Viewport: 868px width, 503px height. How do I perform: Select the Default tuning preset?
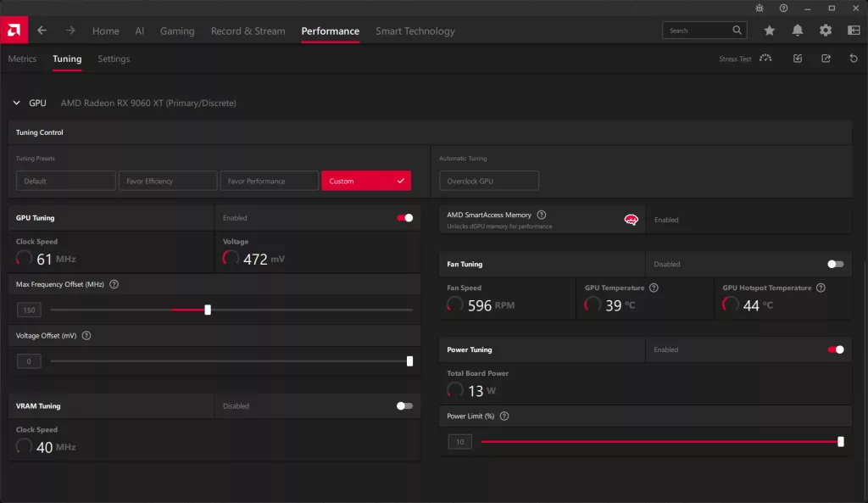coord(66,181)
